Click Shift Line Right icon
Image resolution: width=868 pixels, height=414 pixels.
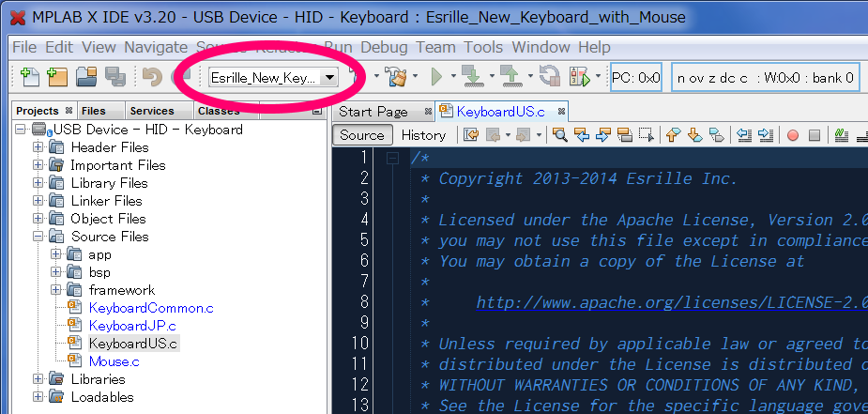coord(766,135)
